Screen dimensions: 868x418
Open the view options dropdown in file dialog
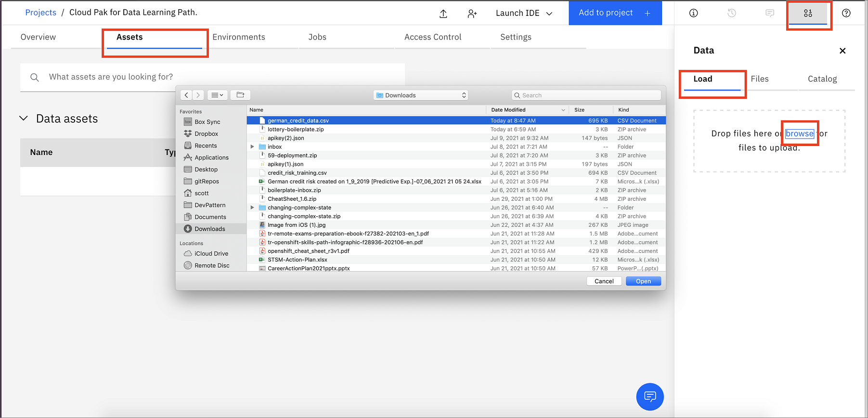(x=217, y=95)
